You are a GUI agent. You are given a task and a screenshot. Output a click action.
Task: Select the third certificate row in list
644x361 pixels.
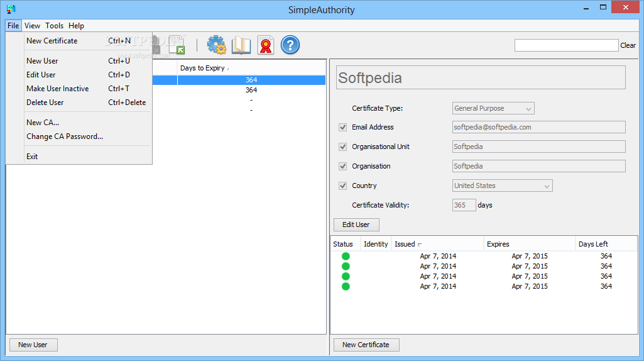[484, 276]
